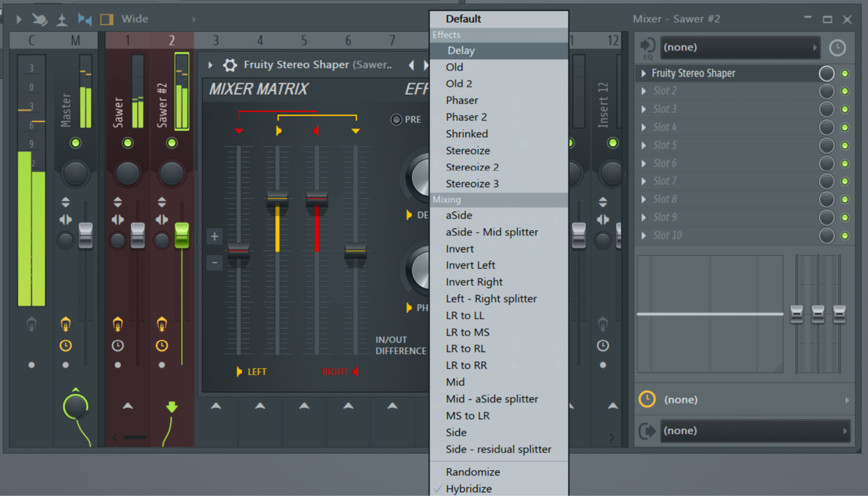
Task: Open the latency (none) selector arrow
Action: point(847,400)
